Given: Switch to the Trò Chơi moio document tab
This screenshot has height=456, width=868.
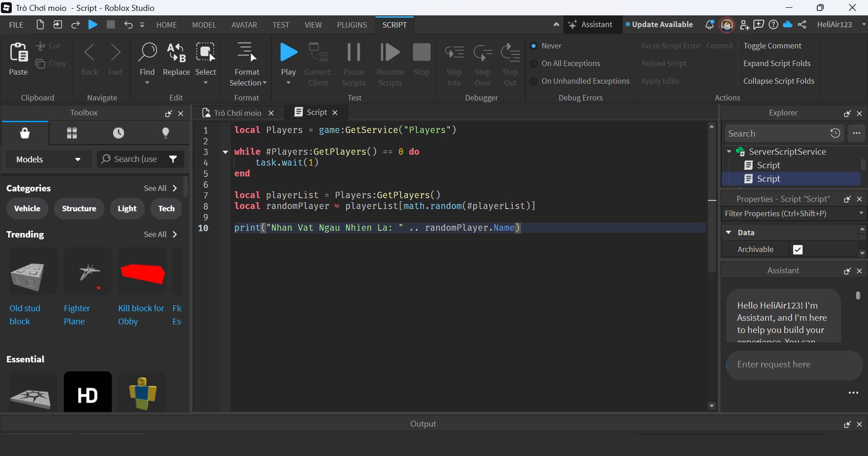Looking at the screenshot, I should pos(237,113).
